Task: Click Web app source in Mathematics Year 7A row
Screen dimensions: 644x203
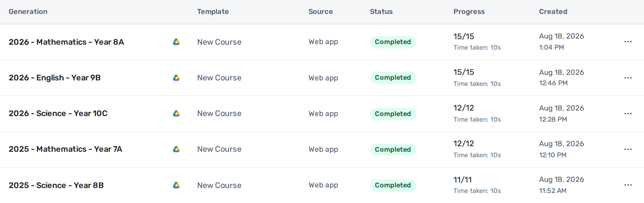Action: (x=323, y=149)
